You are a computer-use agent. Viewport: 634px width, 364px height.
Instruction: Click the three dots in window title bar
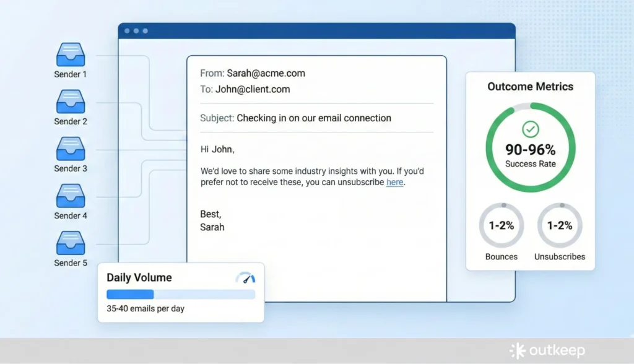pos(136,31)
